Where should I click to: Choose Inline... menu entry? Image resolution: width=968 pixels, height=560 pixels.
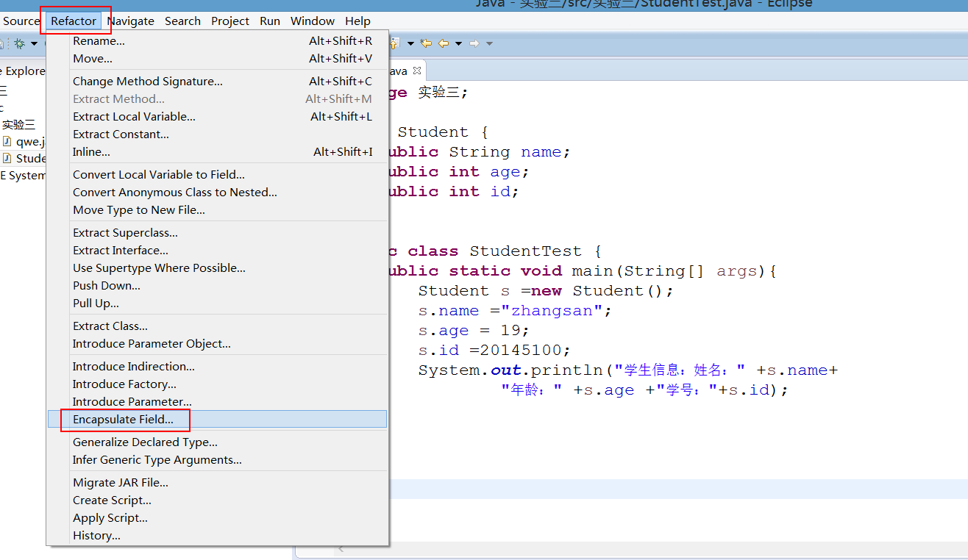(x=217, y=152)
